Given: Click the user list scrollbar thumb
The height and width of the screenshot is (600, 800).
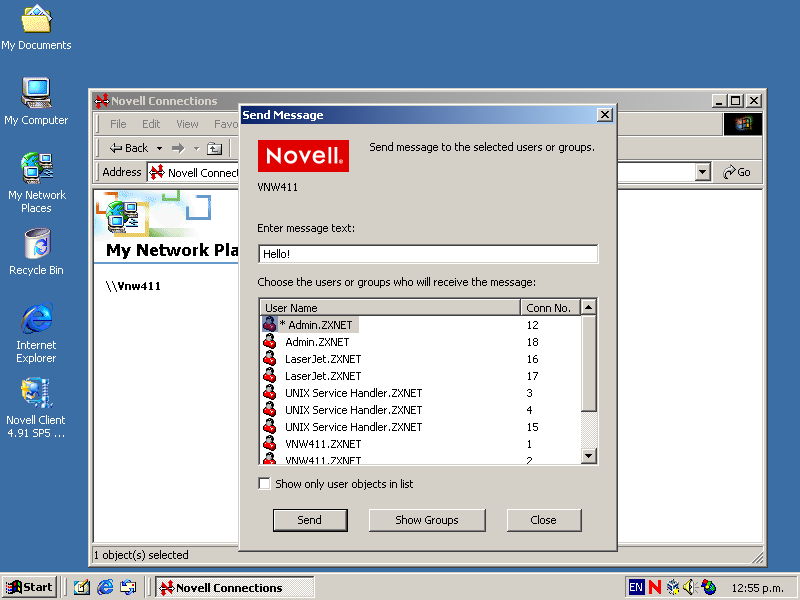Looking at the screenshot, I should (589, 363).
